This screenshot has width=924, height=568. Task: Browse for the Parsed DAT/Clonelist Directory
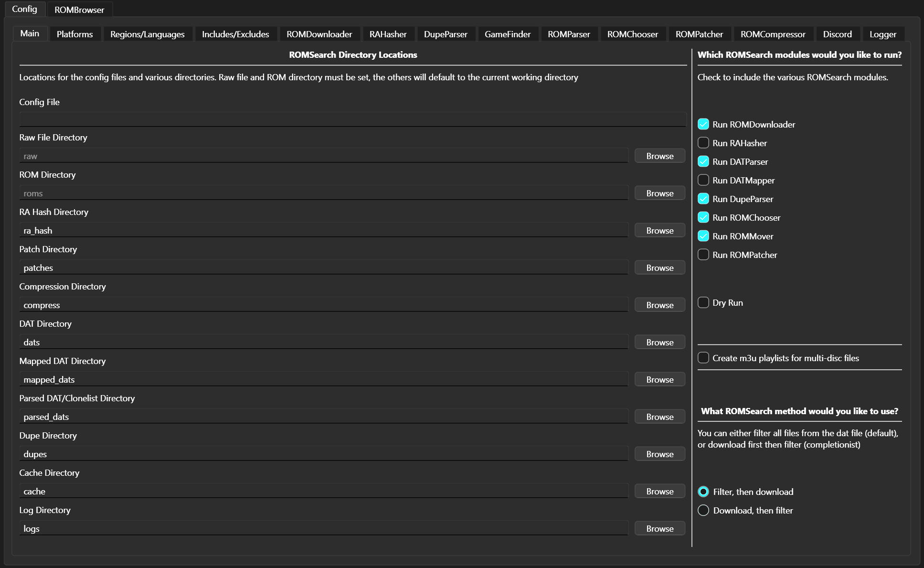[660, 417]
